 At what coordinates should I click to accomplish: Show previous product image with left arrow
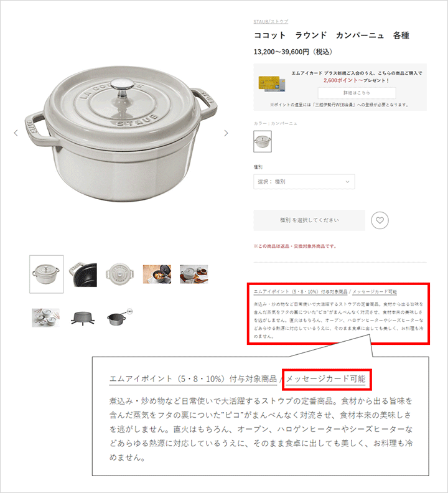pyautogui.click(x=16, y=133)
